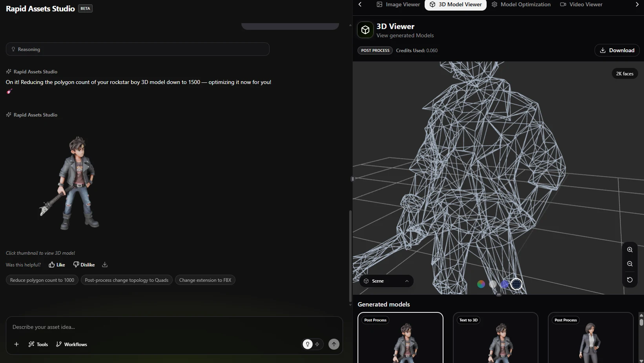This screenshot has height=363, width=644.
Task: Click the 2K faces badge
Action: (x=625, y=73)
